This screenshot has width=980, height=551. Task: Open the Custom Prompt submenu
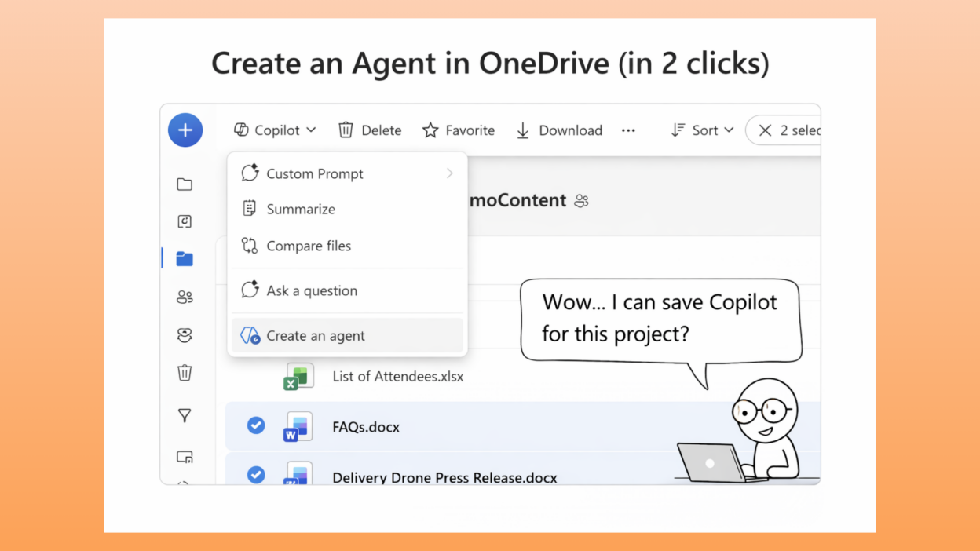(x=348, y=173)
